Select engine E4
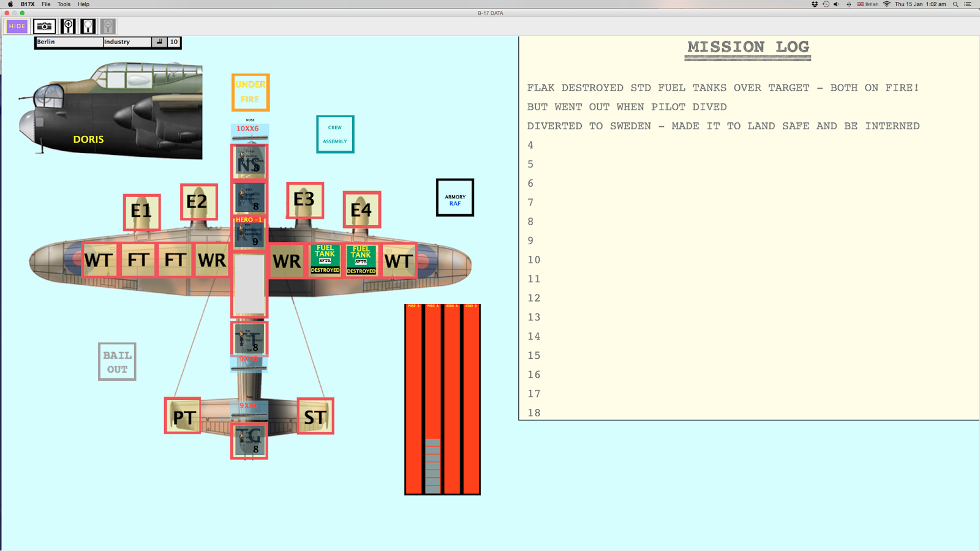Image resolution: width=980 pixels, height=551 pixels. [362, 209]
